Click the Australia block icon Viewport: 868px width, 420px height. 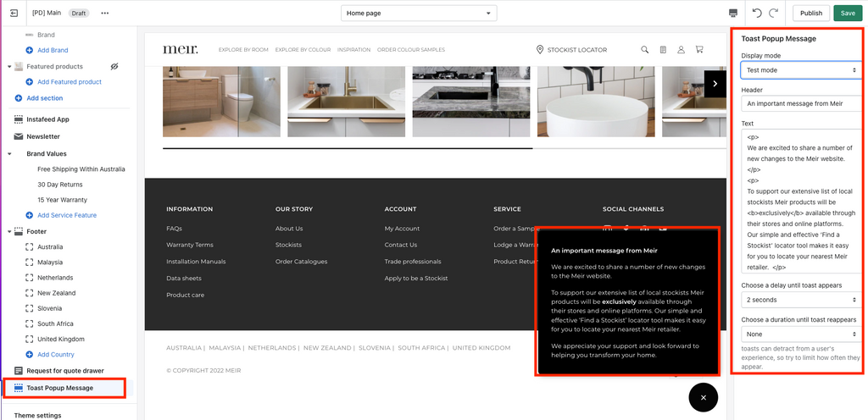(x=30, y=247)
